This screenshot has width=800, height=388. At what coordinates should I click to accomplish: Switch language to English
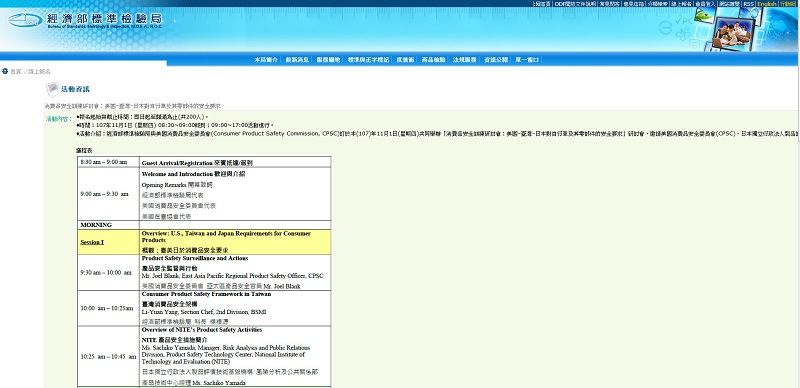[x=767, y=4]
